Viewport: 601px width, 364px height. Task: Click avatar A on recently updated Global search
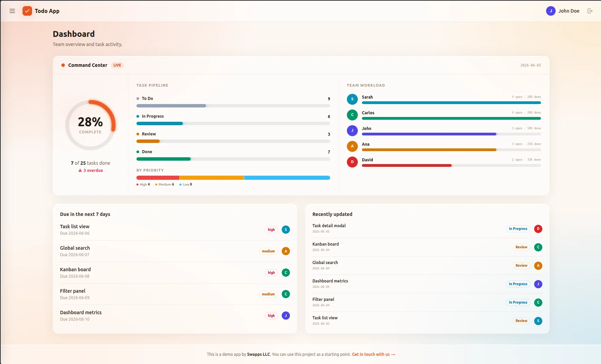pos(538,266)
